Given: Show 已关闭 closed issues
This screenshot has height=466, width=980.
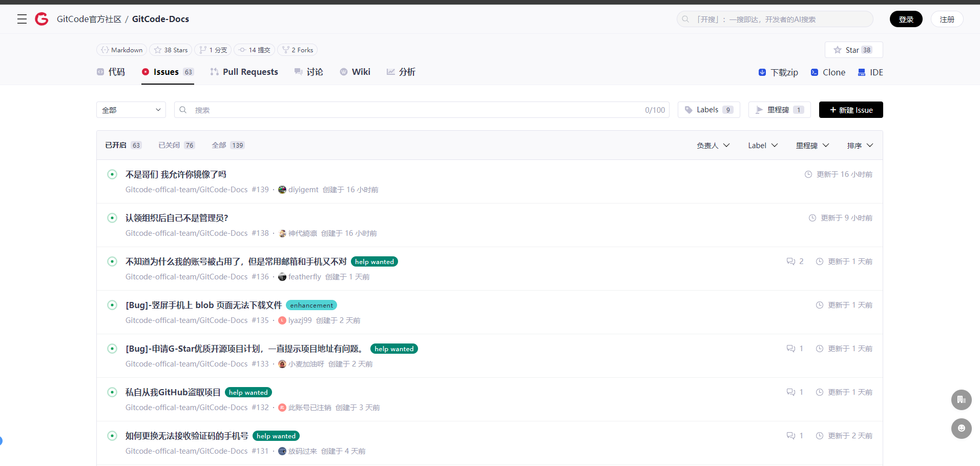Looking at the screenshot, I should 177,145.
